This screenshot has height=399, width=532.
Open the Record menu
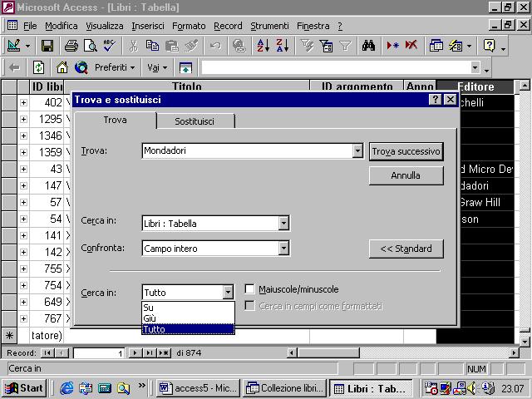(x=228, y=26)
